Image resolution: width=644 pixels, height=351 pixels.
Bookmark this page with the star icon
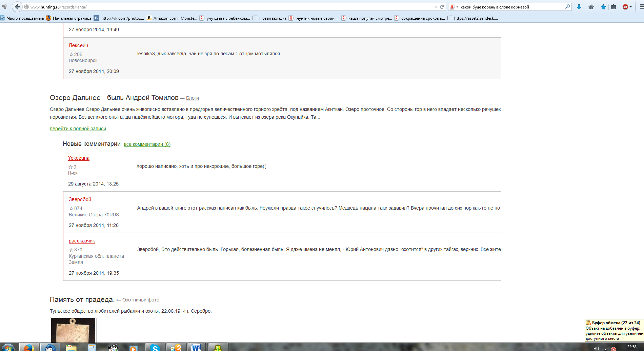[603, 7]
